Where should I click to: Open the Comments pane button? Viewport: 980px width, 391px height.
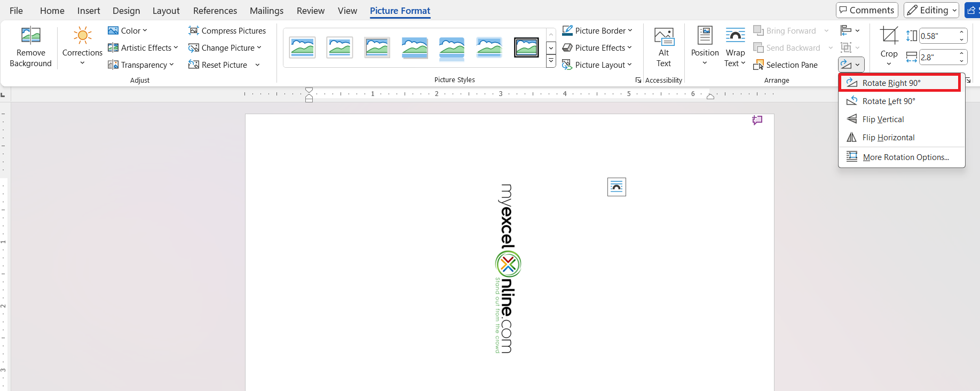(x=867, y=10)
